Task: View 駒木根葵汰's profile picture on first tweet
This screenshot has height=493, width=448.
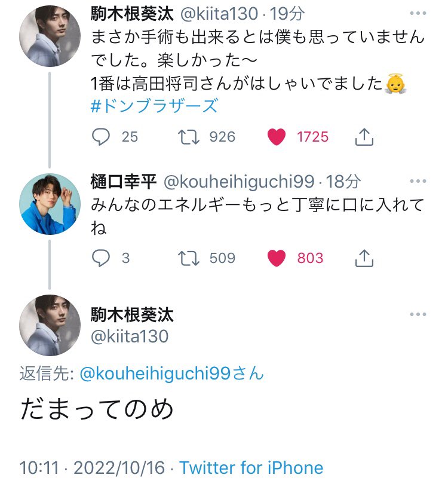Action: pyautogui.click(x=50, y=36)
